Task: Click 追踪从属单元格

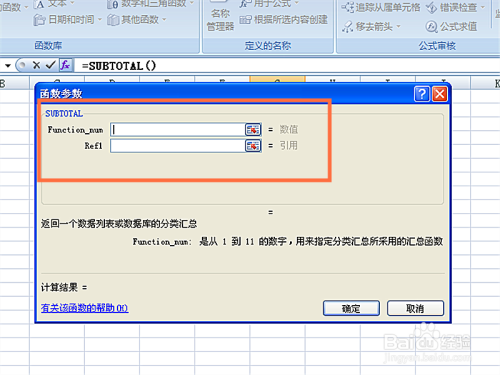Action: point(381,7)
